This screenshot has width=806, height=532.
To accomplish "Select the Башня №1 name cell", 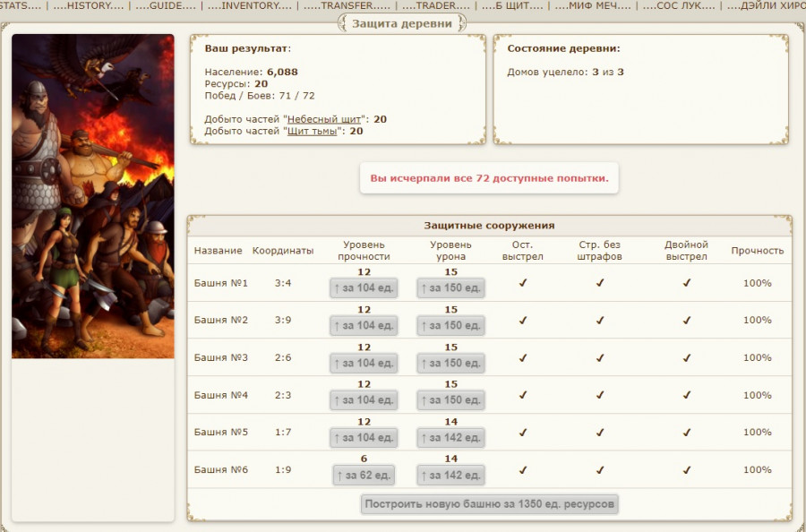I will point(221,283).
